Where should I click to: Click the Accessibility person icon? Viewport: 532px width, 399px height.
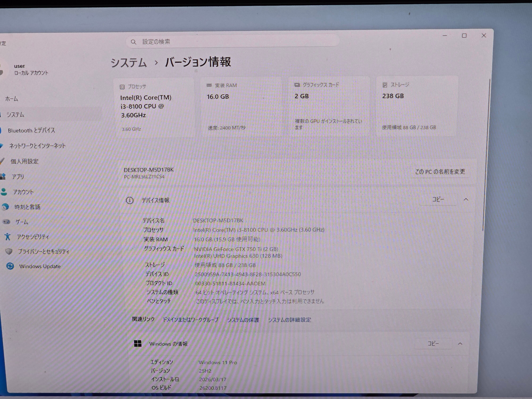7,237
